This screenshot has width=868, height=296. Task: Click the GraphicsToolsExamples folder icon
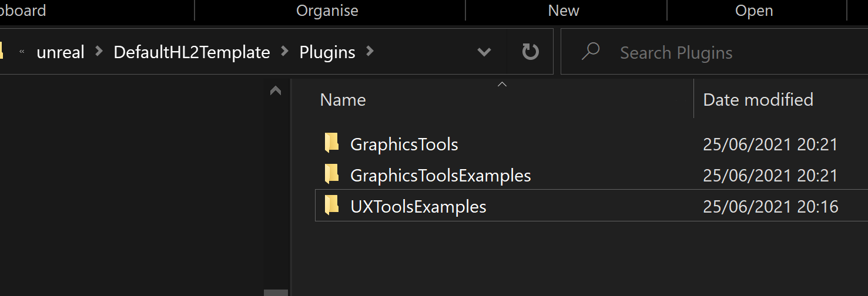[x=331, y=174]
